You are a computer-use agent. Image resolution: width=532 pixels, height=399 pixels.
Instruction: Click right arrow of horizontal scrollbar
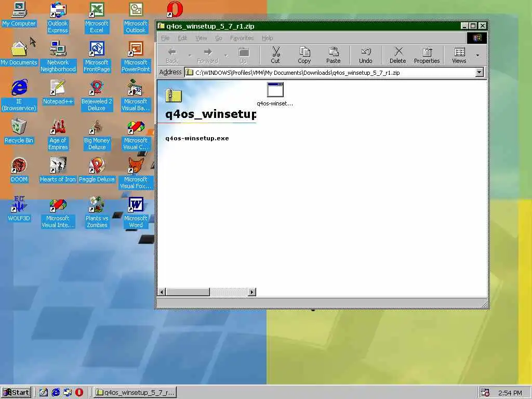click(252, 292)
